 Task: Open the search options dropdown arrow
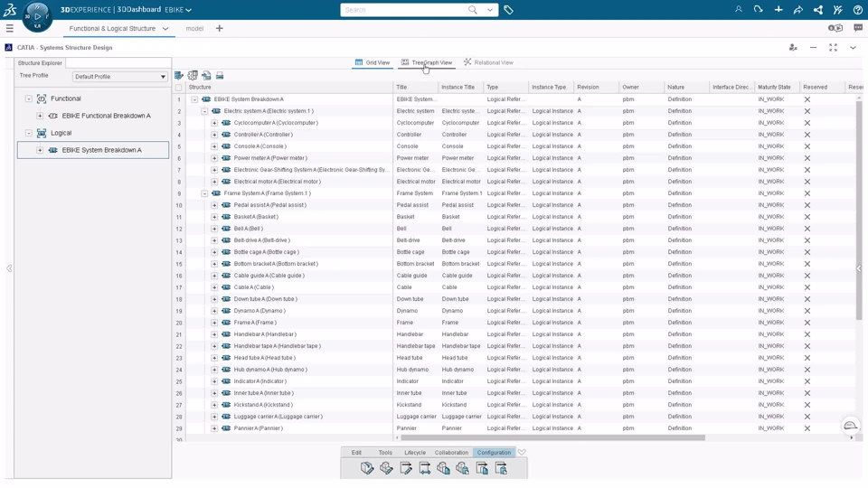tap(490, 10)
